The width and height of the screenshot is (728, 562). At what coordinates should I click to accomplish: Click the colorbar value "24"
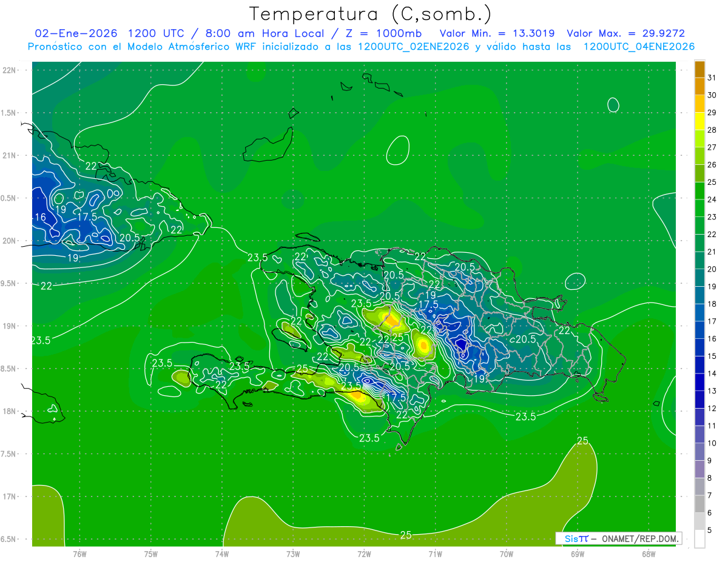coord(712,199)
